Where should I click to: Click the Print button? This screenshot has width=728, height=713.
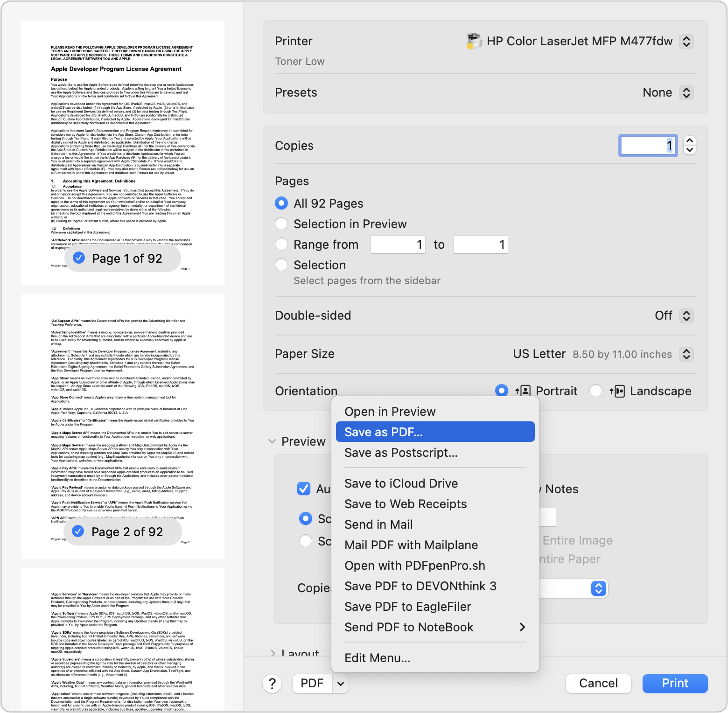tap(675, 684)
